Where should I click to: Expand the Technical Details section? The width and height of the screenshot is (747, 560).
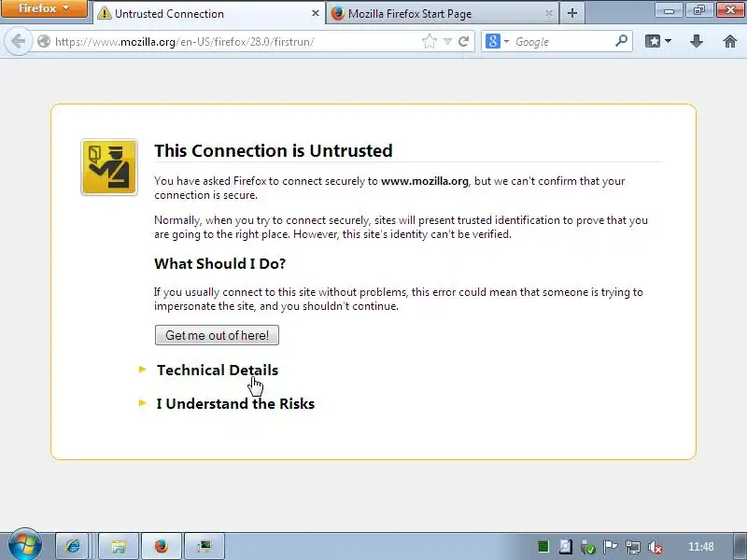218,370
